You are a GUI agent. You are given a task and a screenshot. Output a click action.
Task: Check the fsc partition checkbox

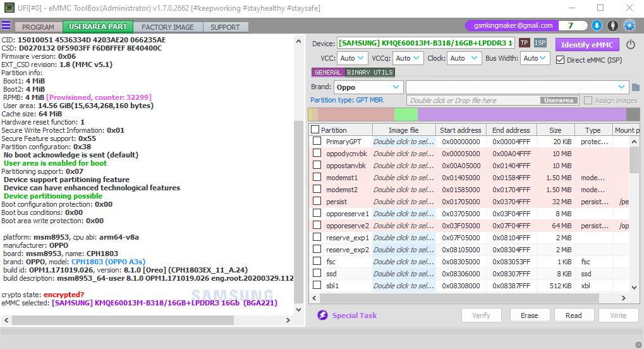[317, 262]
